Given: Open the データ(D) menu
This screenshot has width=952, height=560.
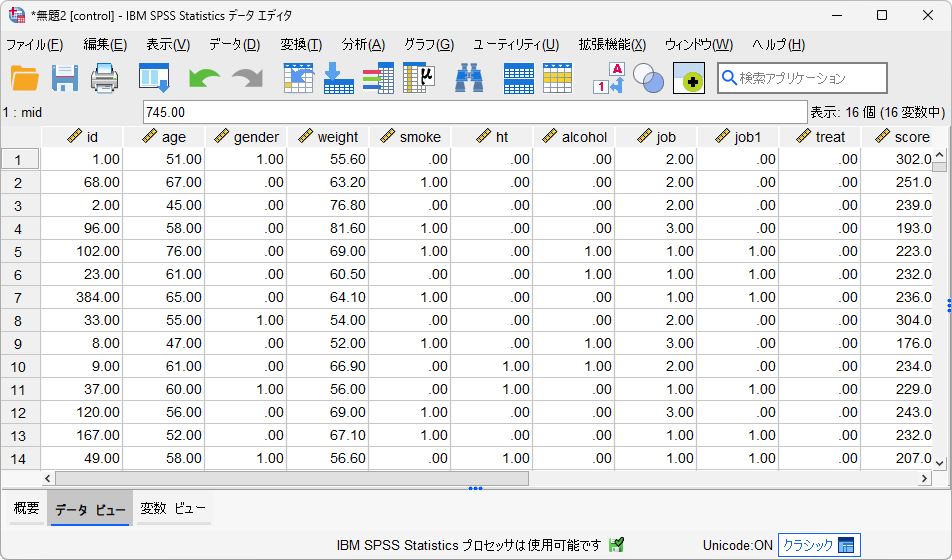Looking at the screenshot, I should tap(234, 45).
